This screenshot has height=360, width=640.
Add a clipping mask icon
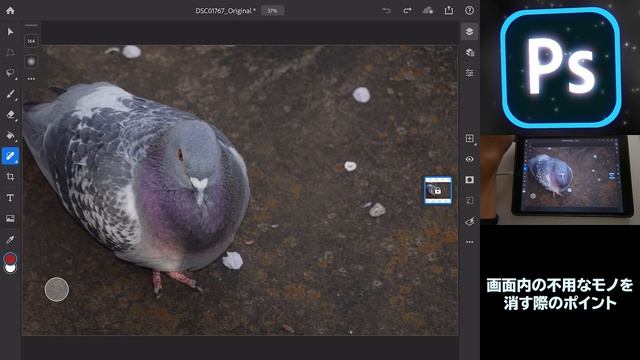(469, 200)
